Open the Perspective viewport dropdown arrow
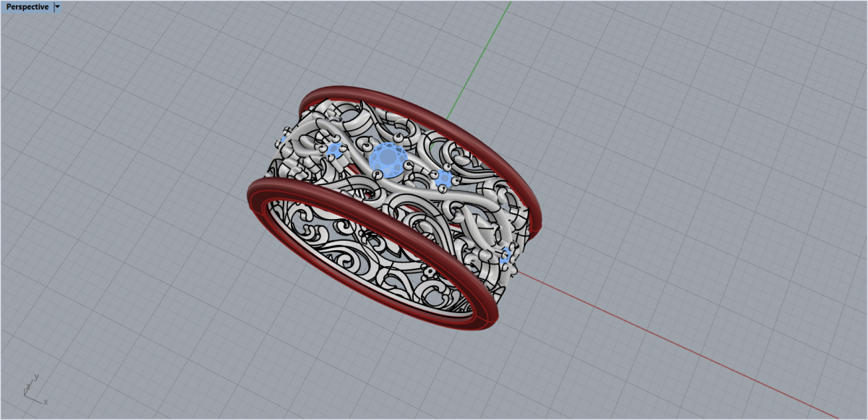The height and width of the screenshot is (420, 868). coord(57,7)
